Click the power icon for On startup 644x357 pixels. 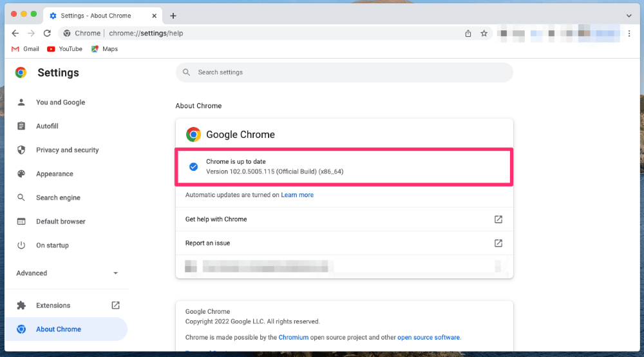[21, 246]
